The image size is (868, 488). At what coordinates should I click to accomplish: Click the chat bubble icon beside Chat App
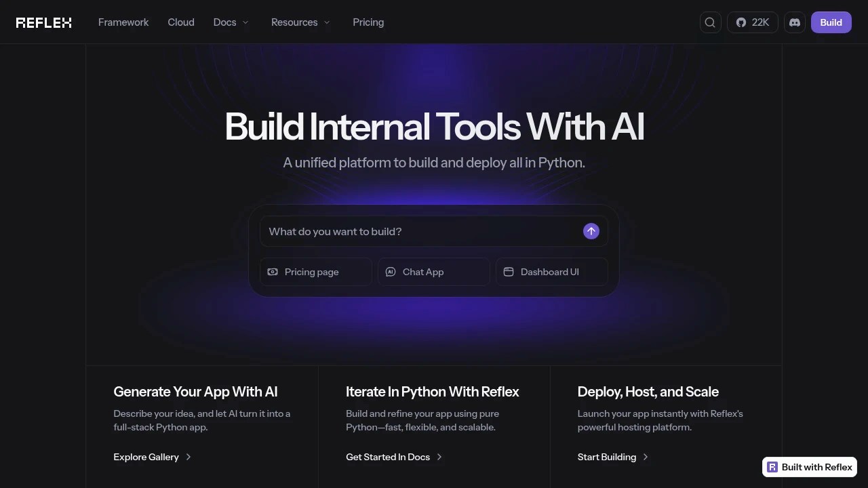click(391, 272)
